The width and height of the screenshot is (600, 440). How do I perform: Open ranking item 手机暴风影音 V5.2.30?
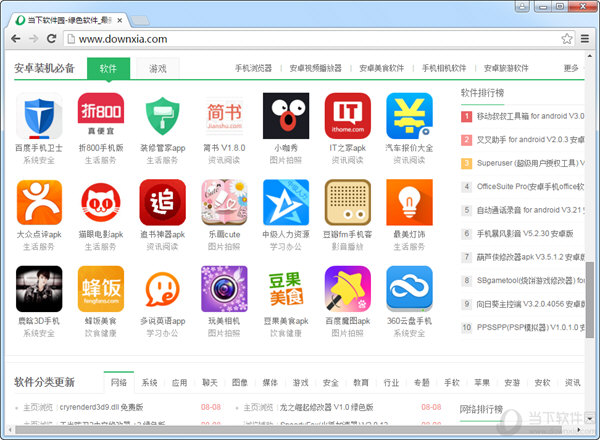pos(525,233)
